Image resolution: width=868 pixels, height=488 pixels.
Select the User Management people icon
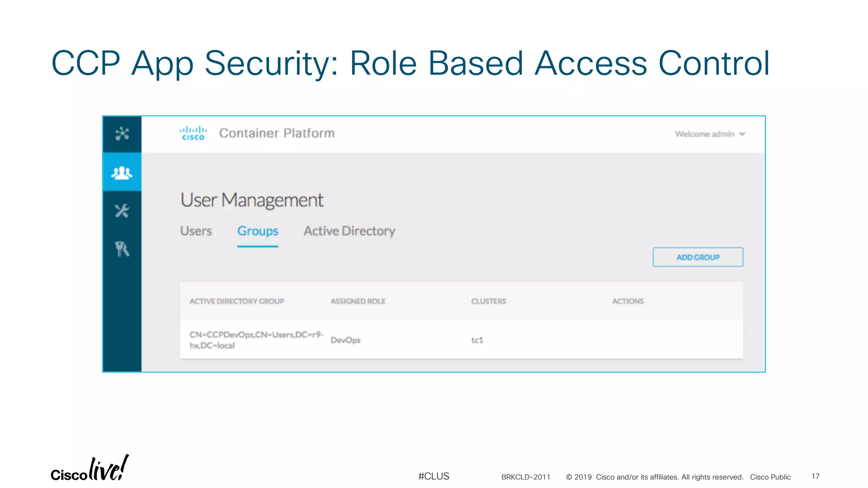122,172
